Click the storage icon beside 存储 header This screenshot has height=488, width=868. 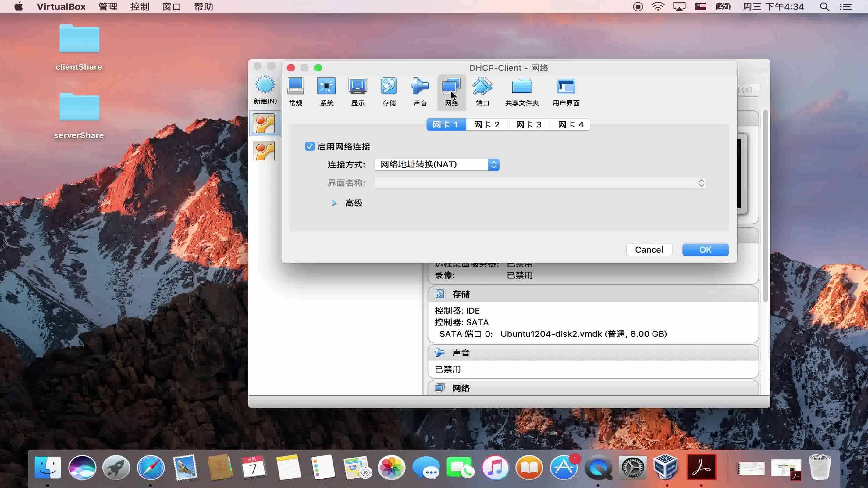point(439,294)
